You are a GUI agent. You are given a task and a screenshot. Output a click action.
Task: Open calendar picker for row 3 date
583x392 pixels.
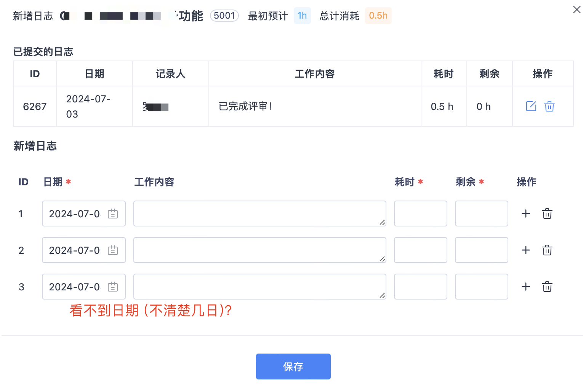[x=113, y=287]
